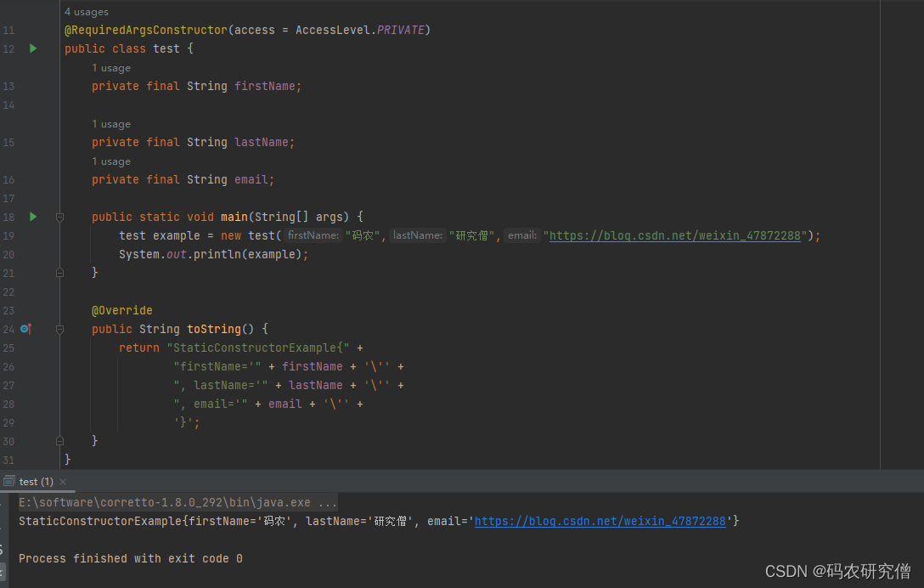The image size is (924, 588).
Task: Click the '1 usage' hint above lastName
Action: (111, 124)
